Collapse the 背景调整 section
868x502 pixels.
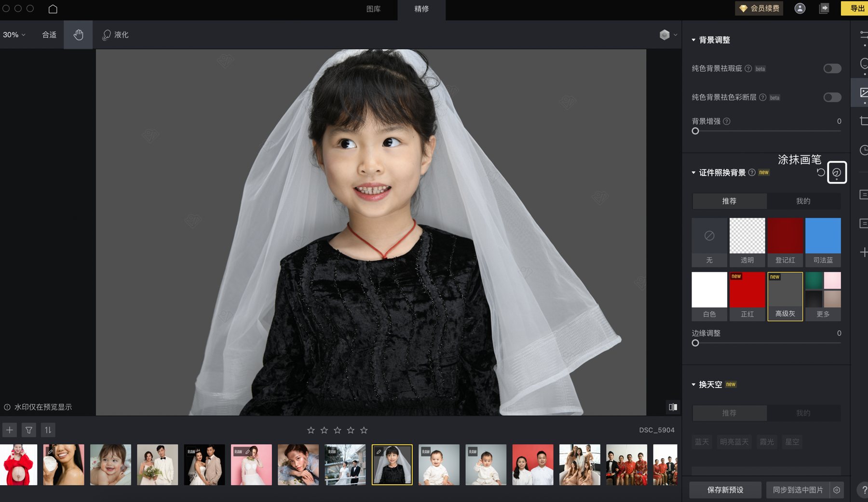click(693, 40)
